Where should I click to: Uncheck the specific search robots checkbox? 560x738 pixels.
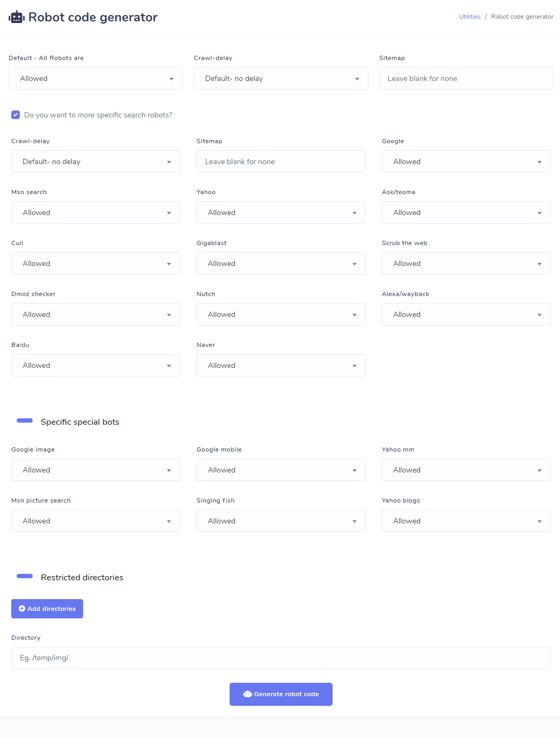click(x=16, y=115)
